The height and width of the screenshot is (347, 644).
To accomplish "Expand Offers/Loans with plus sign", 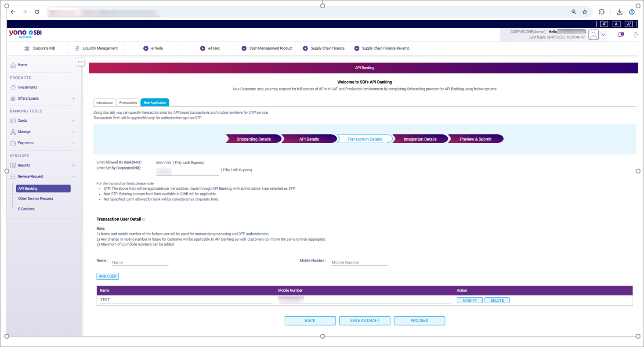I will point(73,99).
